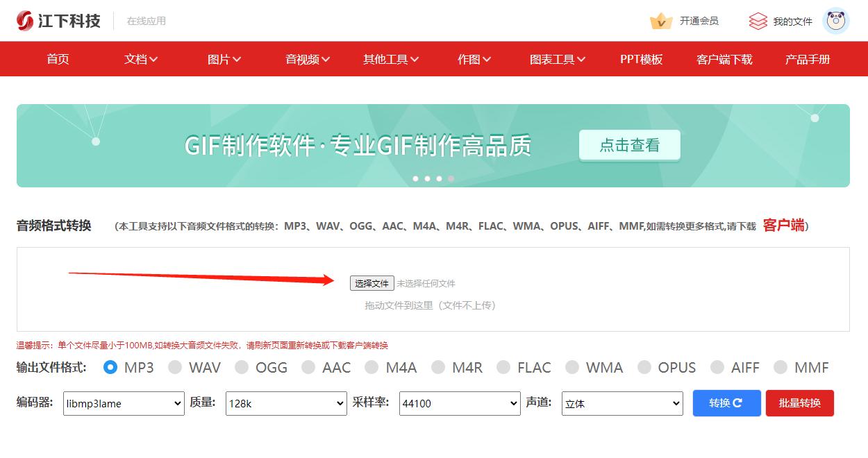Open membership via the crown icon
Image resolution: width=868 pixels, height=458 pixels.
[x=660, y=21]
